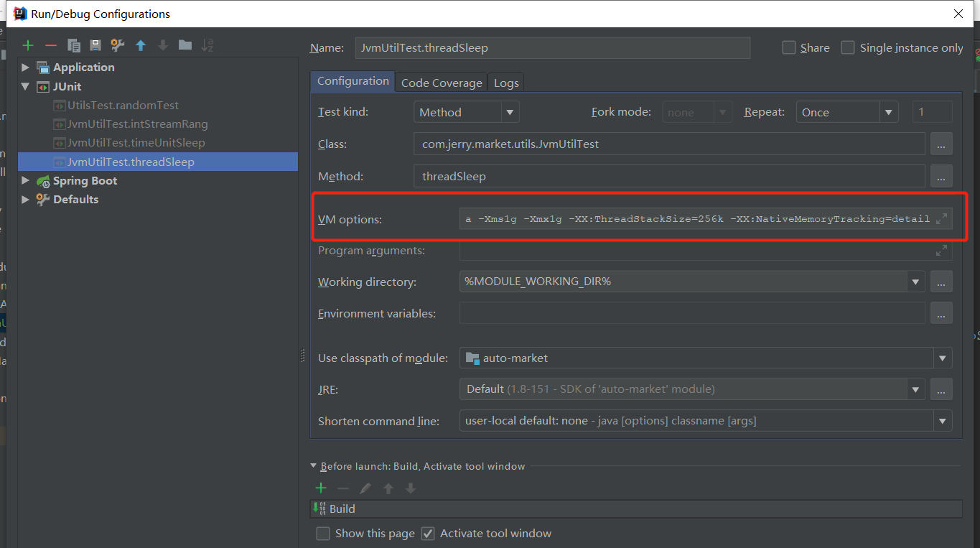Image resolution: width=980 pixels, height=548 pixels.
Task: Add before-launch task with plus
Action: tap(321, 488)
